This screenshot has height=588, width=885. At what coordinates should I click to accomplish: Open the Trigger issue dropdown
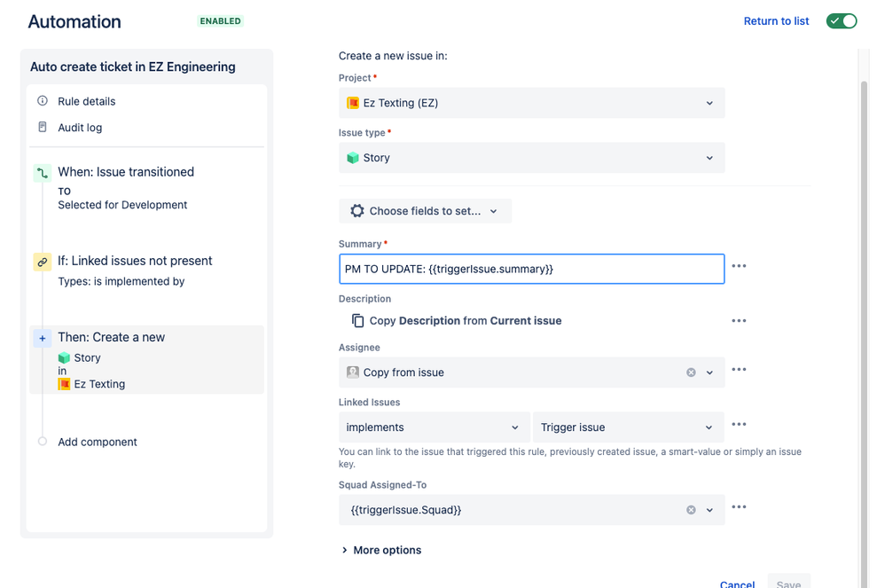point(628,427)
